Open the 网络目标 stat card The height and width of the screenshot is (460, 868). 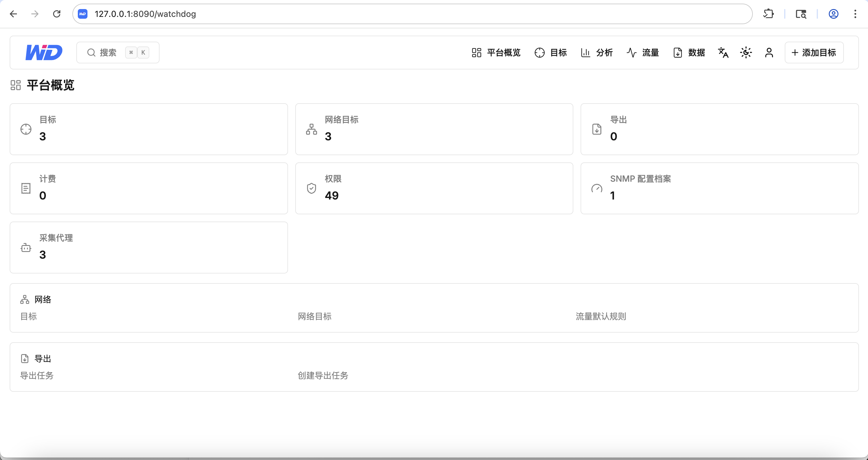(434, 129)
